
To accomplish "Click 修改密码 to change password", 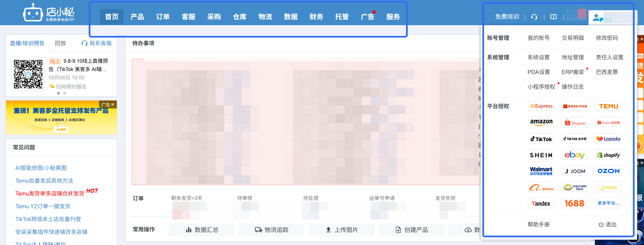I will tap(607, 38).
